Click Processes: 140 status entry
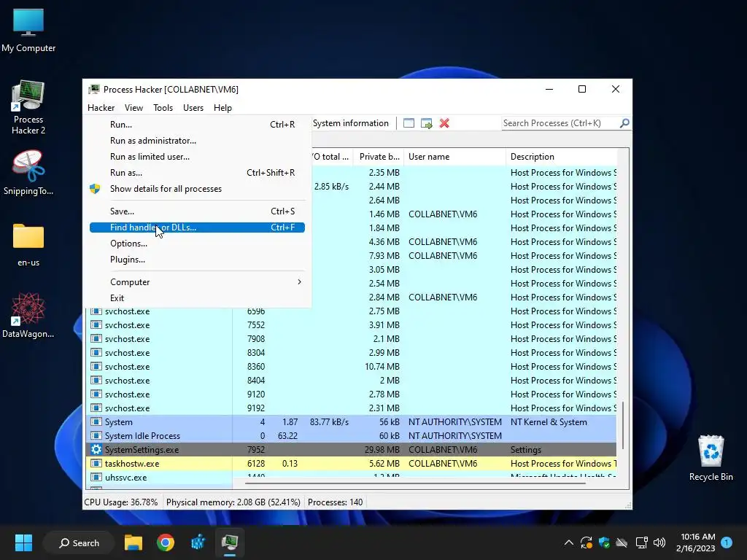Image resolution: width=747 pixels, height=560 pixels. (335, 502)
